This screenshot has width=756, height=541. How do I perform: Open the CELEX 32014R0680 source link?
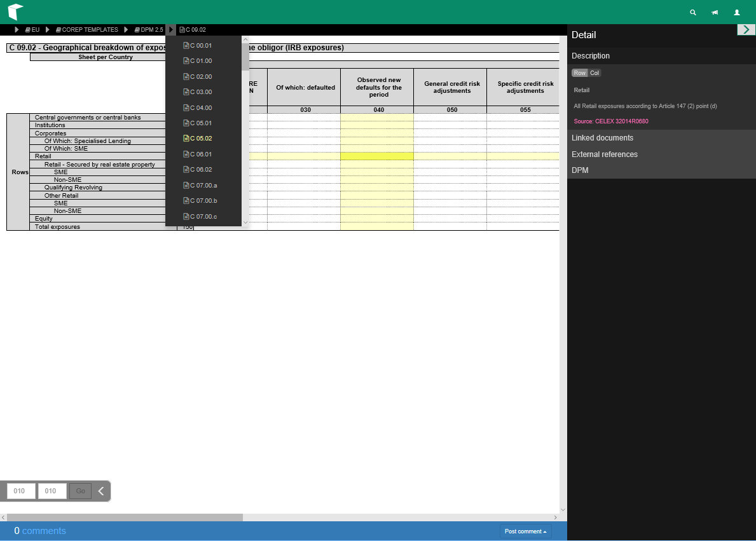point(621,121)
